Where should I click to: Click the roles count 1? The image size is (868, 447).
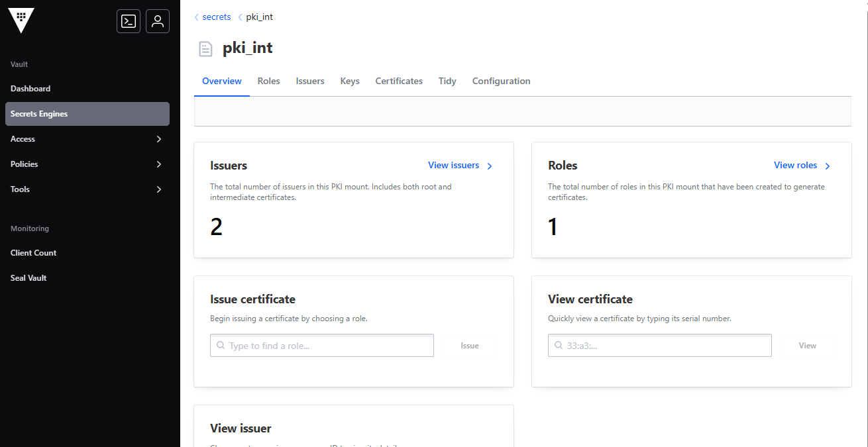pyautogui.click(x=553, y=227)
